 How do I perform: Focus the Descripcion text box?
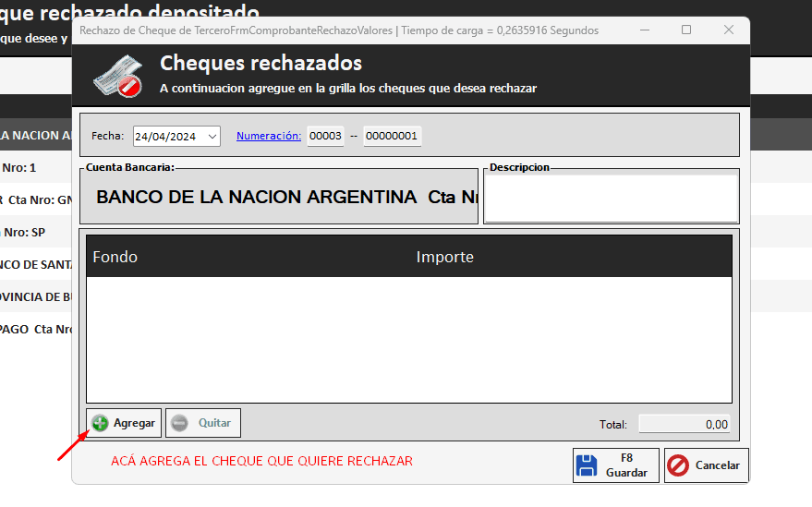pyautogui.click(x=611, y=198)
